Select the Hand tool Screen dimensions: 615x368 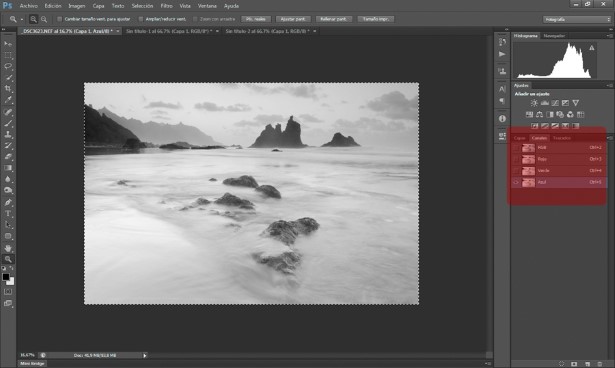point(8,248)
